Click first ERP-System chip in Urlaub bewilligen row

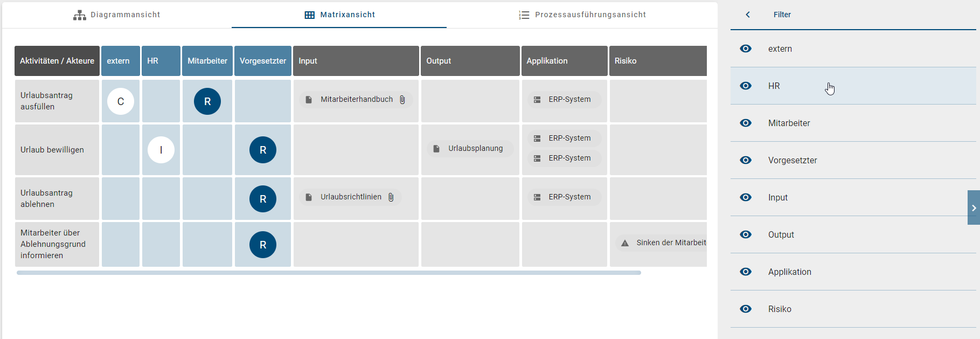click(x=564, y=139)
